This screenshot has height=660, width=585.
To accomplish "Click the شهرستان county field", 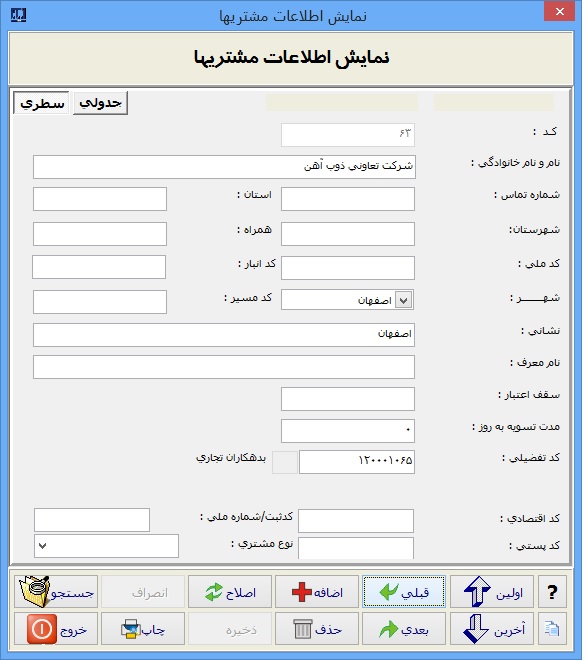I will click(x=348, y=234).
